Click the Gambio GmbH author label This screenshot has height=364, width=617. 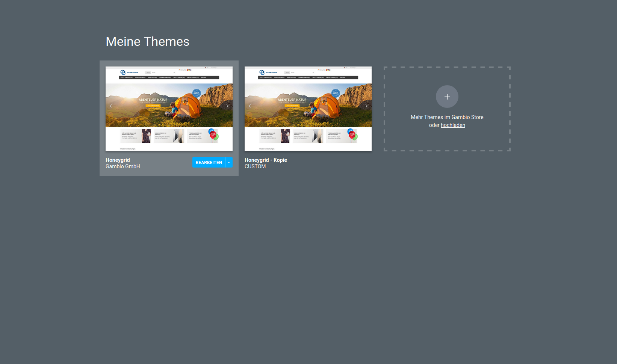pos(122,166)
